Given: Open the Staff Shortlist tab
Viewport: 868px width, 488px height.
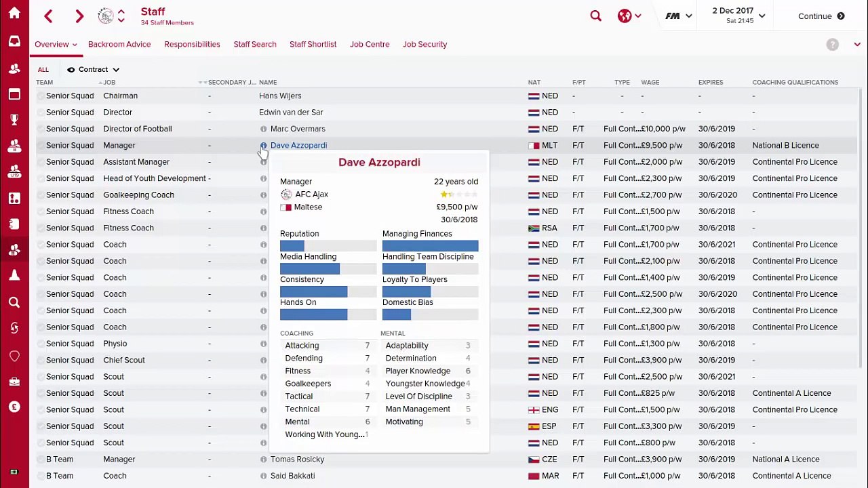Looking at the screenshot, I should point(313,44).
